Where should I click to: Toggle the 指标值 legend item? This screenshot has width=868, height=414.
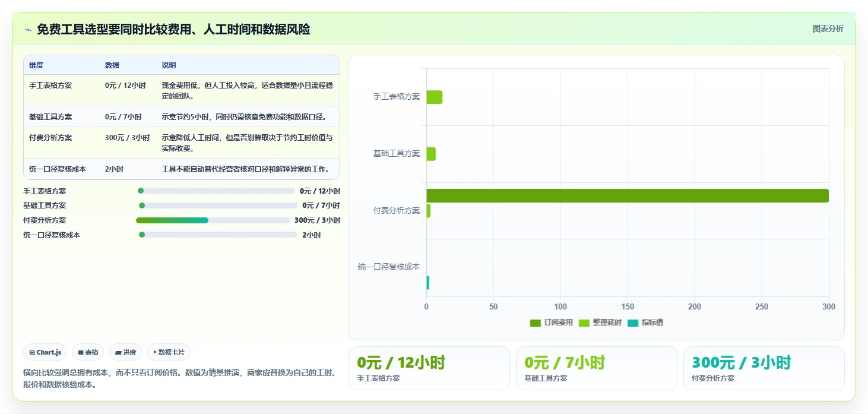click(645, 323)
